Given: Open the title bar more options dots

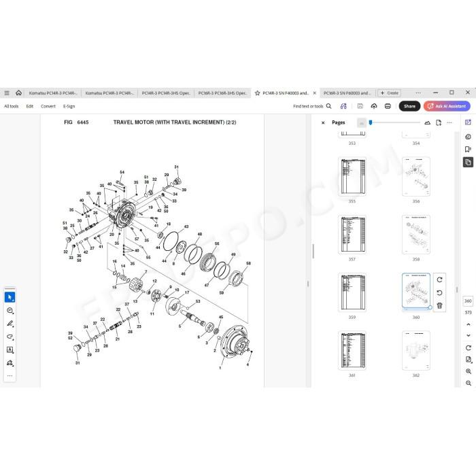Looking at the screenshot, I should click(418, 93).
